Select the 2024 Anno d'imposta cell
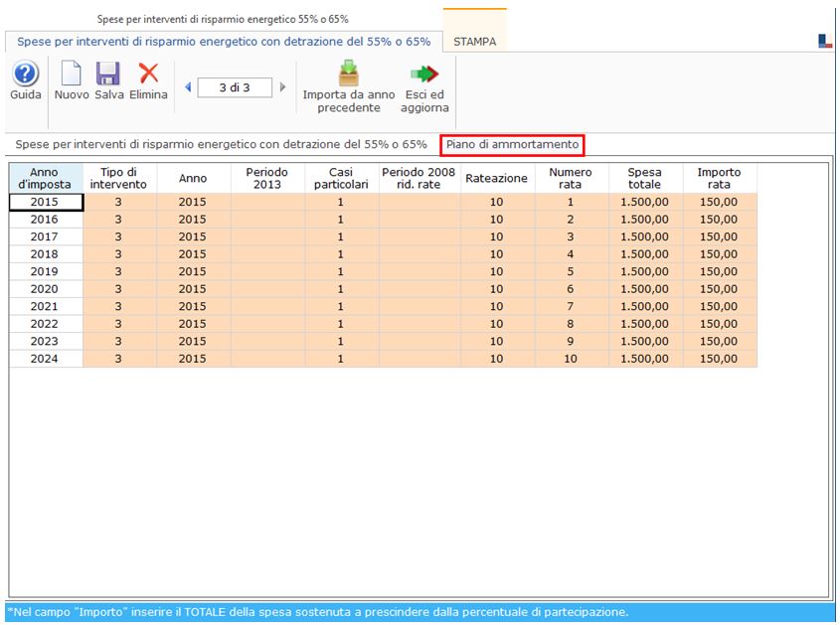Screen dimensions: 840x625 click(x=46, y=359)
